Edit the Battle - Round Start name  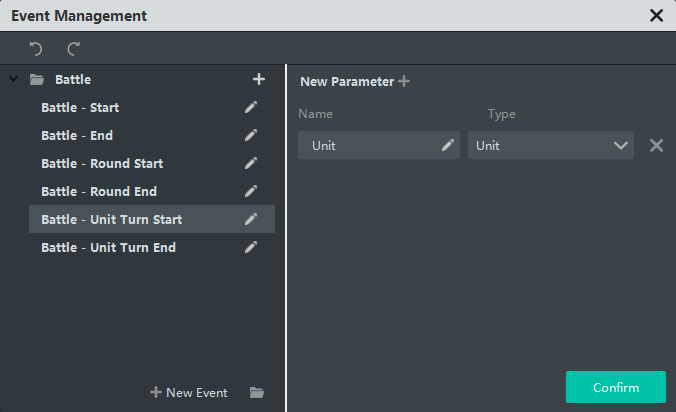click(251, 163)
